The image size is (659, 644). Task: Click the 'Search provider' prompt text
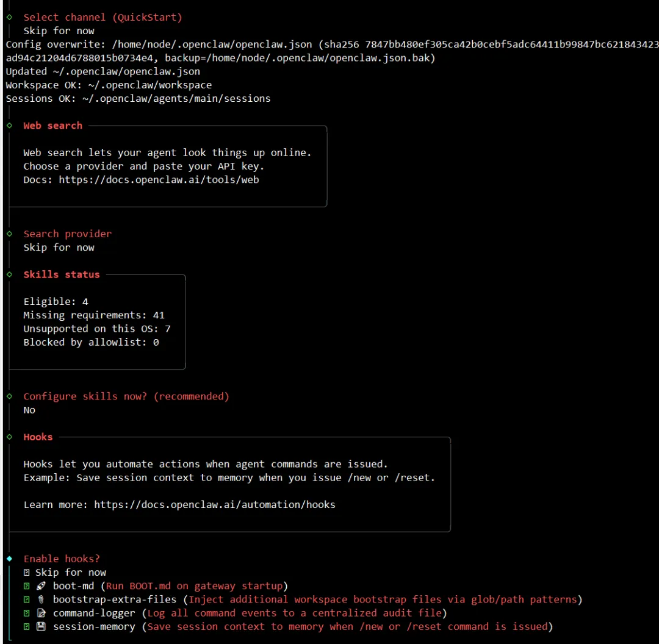(68, 234)
